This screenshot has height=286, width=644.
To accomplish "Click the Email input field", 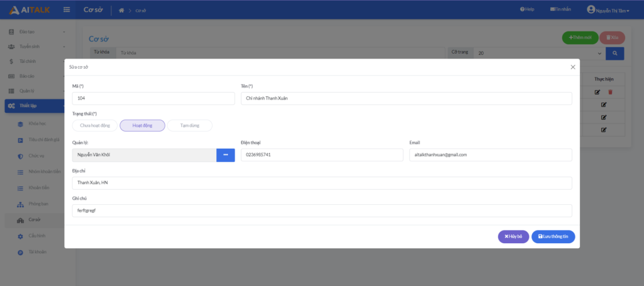I will pos(490,155).
